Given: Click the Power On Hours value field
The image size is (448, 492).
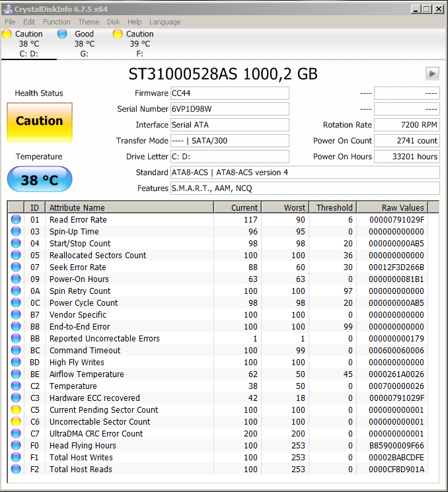Looking at the screenshot, I should pyautogui.click(x=406, y=157).
